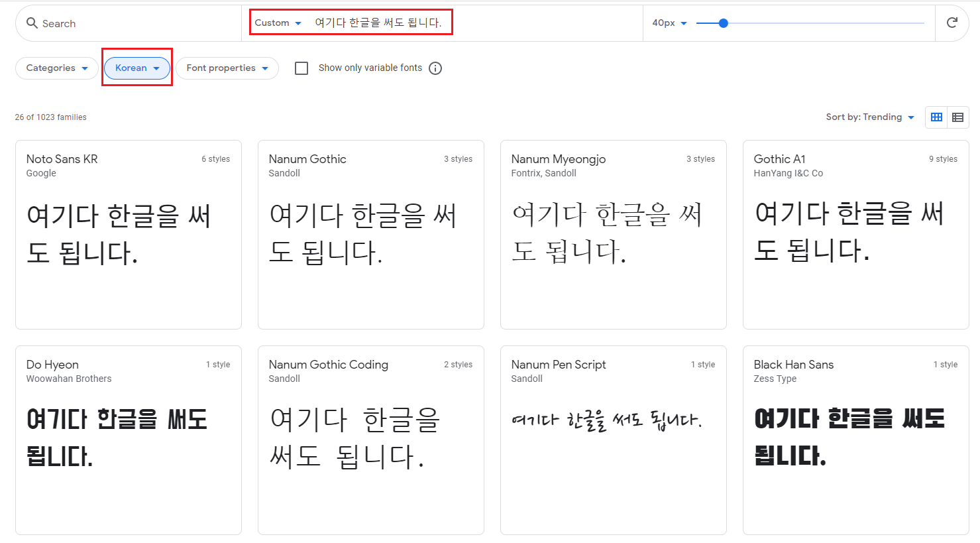Open the Custom preview text dropdown
Image resolution: width=980 pixels, height=543 pixels.
278,23
